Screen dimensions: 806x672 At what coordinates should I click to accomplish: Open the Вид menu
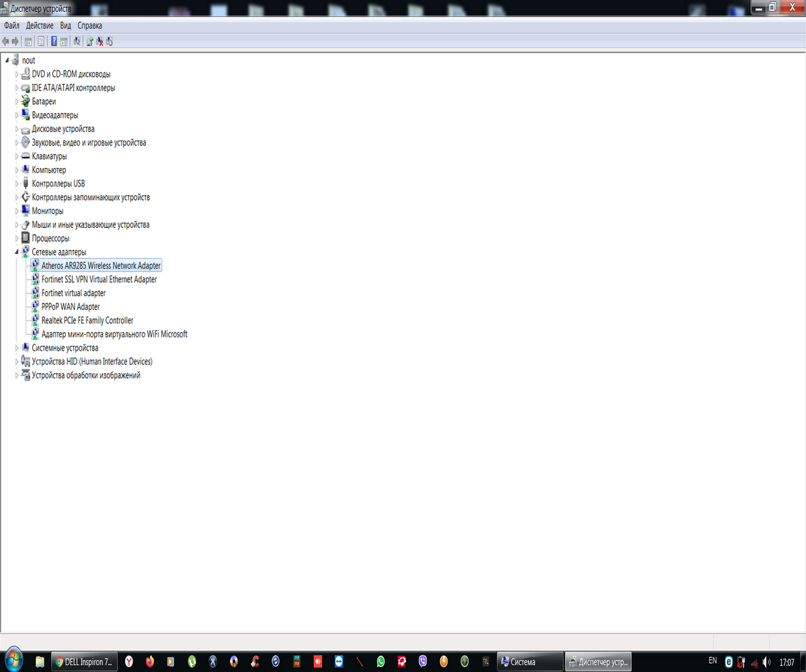(65, 26)
